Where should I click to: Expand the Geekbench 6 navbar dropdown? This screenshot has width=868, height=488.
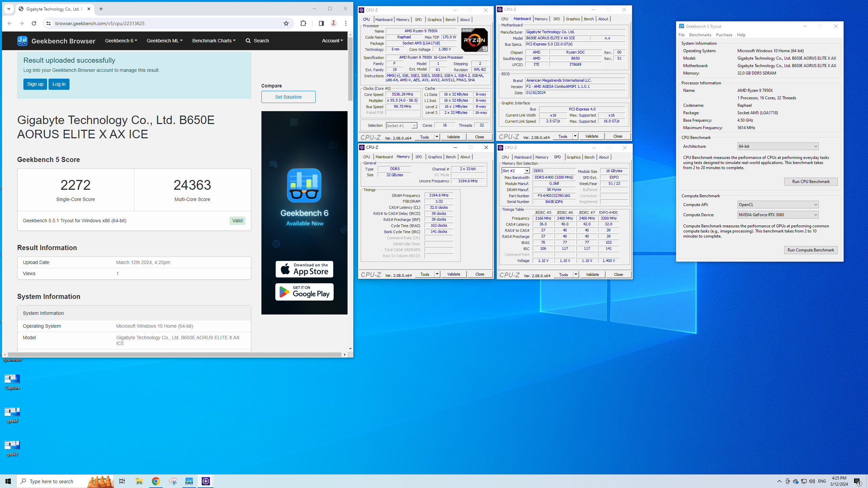tap(121, 41)
